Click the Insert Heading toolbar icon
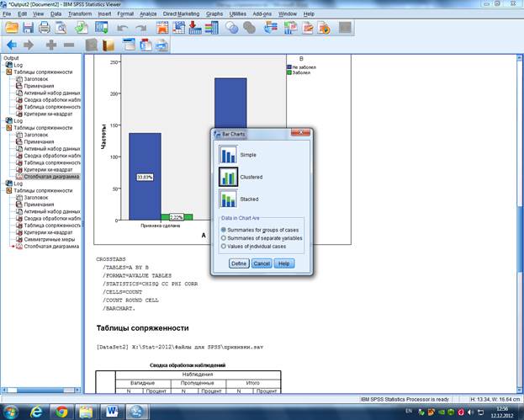 click(129, 45)
